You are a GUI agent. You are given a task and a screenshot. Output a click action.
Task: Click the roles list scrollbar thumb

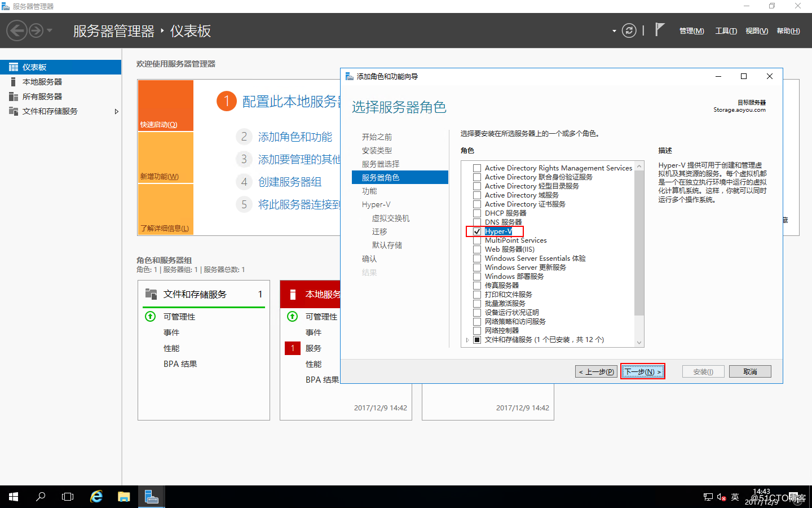(x=639, y=243)
